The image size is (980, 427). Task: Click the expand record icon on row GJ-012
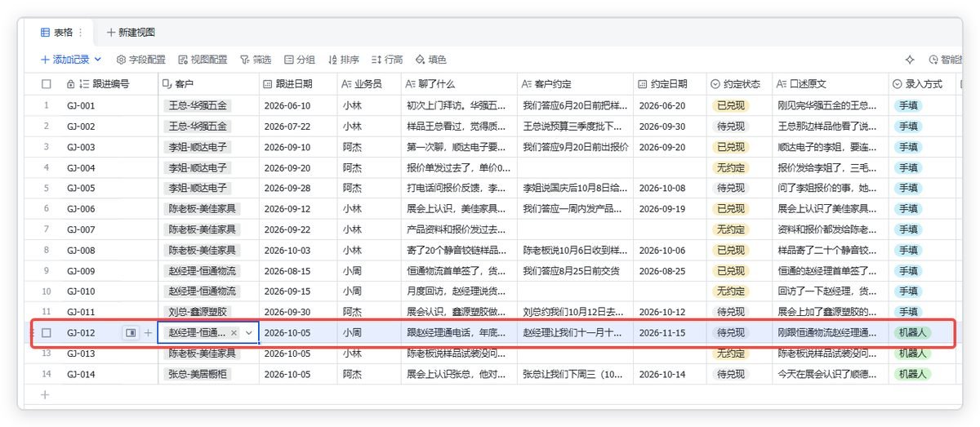131,332
